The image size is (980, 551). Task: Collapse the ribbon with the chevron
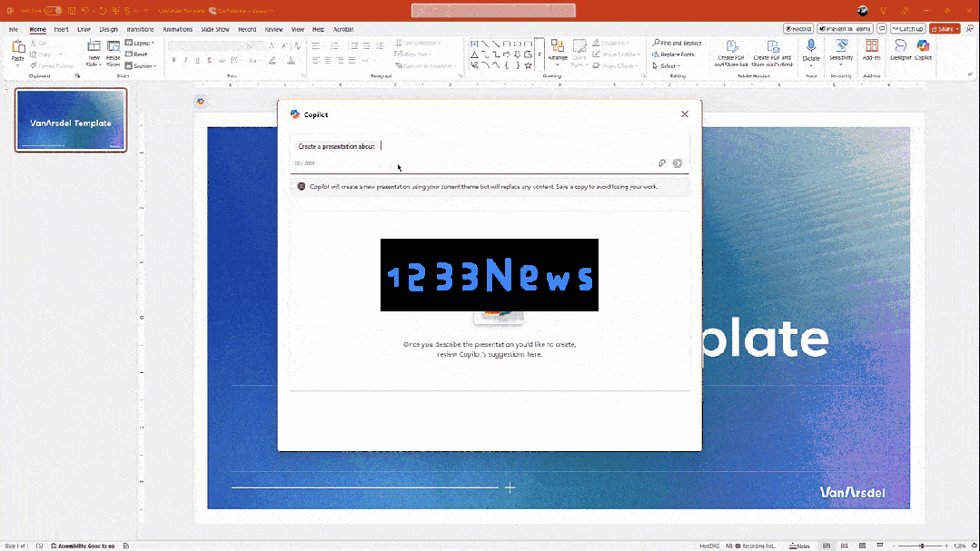click(970, 74)
